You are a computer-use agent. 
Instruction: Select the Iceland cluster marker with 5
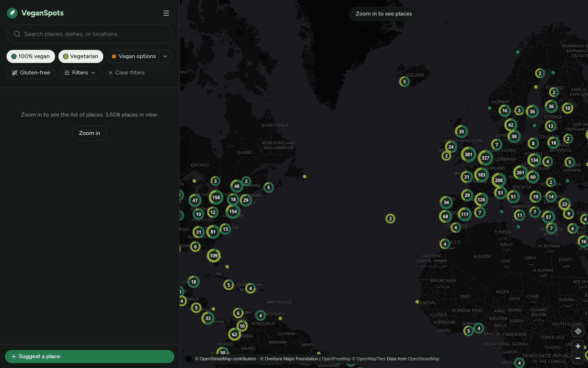(404, 82)
